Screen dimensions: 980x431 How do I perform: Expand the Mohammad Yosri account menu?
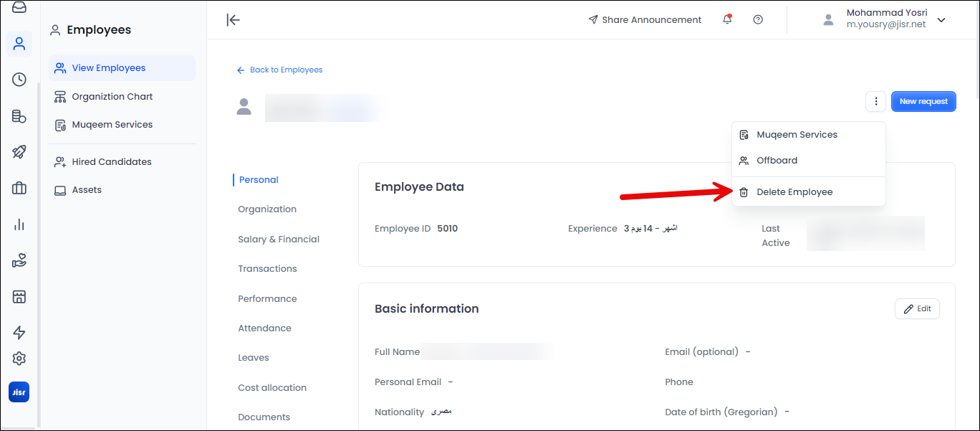point(941,21)
